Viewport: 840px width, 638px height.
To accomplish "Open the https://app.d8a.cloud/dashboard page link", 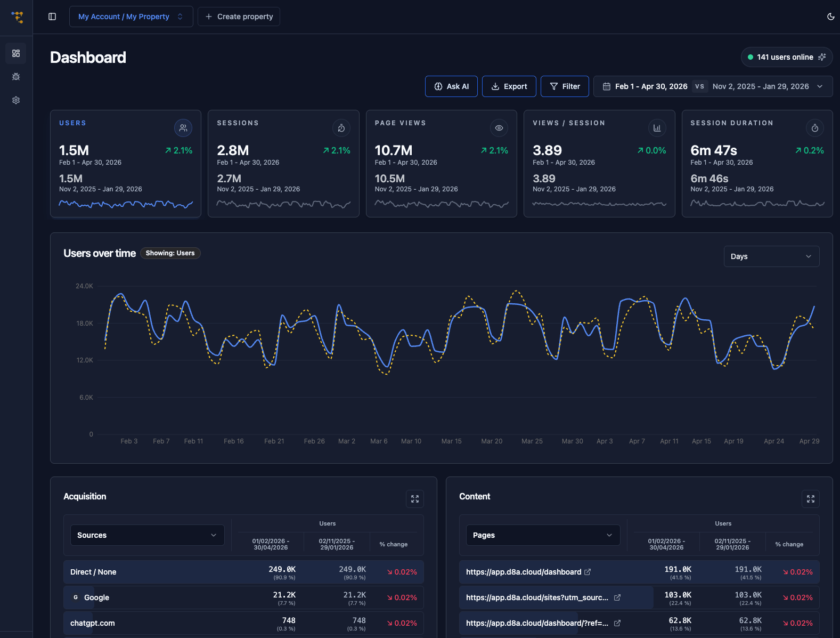I will coord(524,572).
